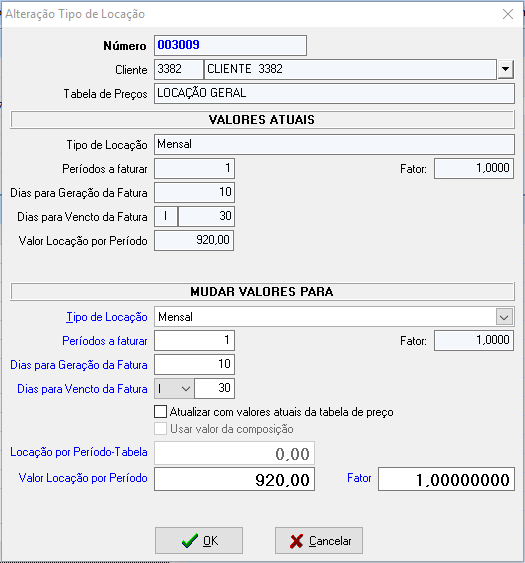Image resolution: width=525 pixels, height=563 pixels.
Task: Click the VALORES ATUAIS section header
Action: tap(262, 120)
